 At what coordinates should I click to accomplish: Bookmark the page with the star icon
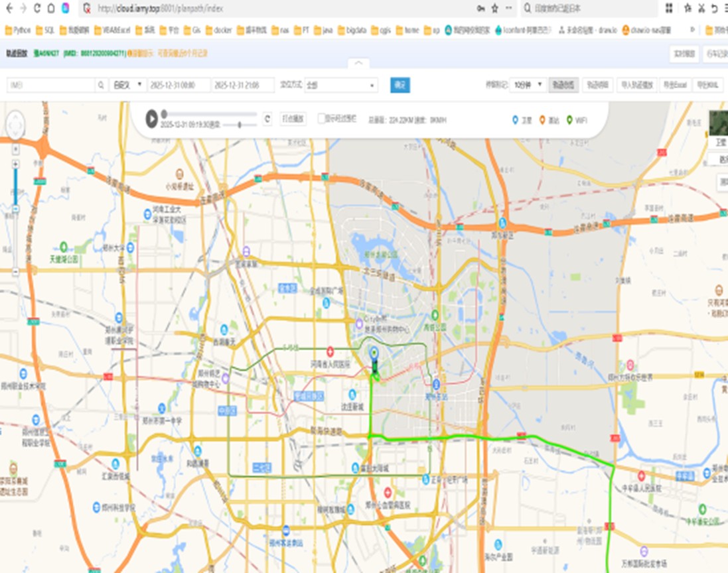tap(494, 8)
